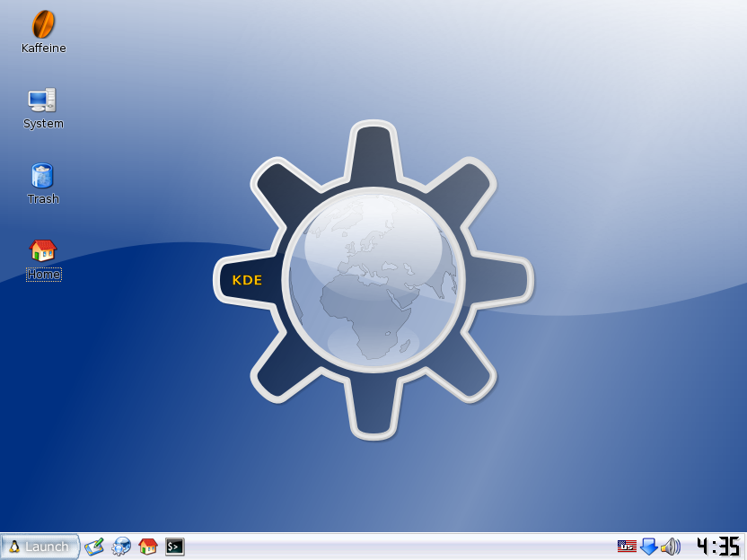The width and height of the screenshot is (747, 560).
Task: Click the blue download arrow tray icon
Action: pyautogui.click(x=648, y=547)
